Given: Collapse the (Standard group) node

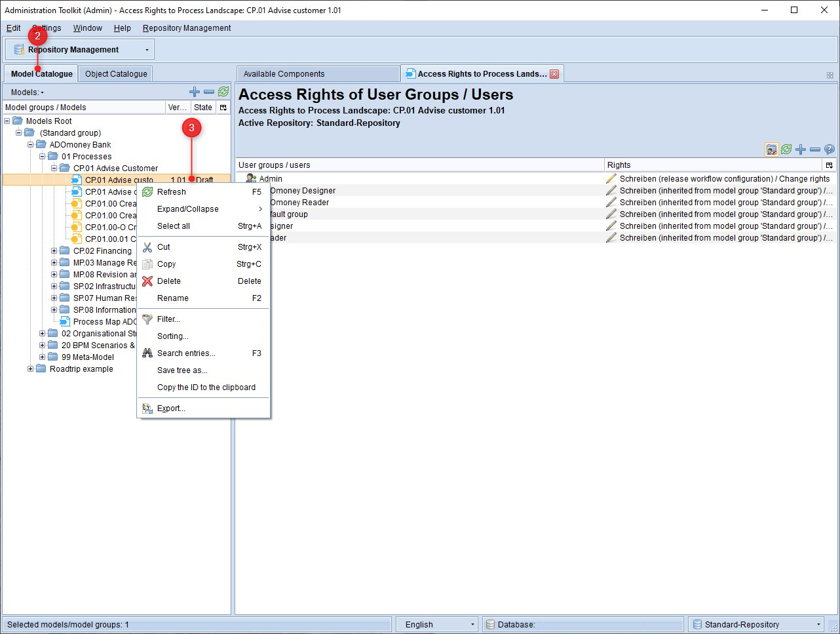Looking at the screenshot, I should click(x=18, y=133).
